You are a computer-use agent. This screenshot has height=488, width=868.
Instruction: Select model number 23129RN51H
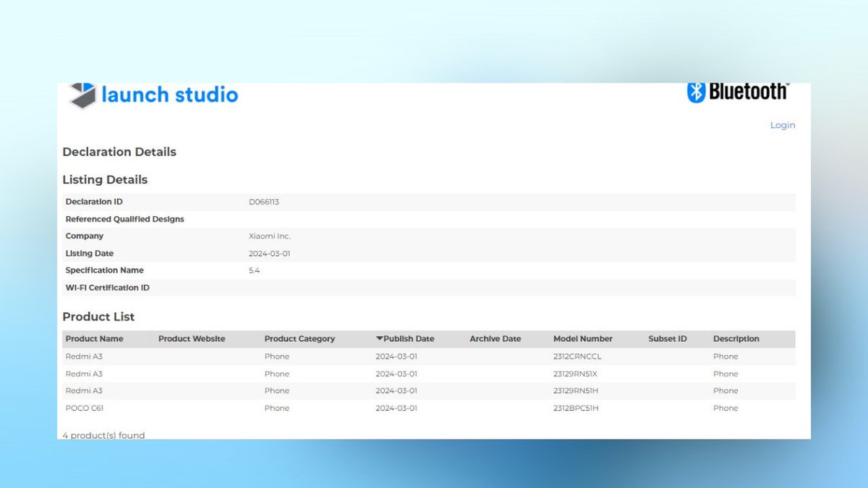(x=576, y=390)
